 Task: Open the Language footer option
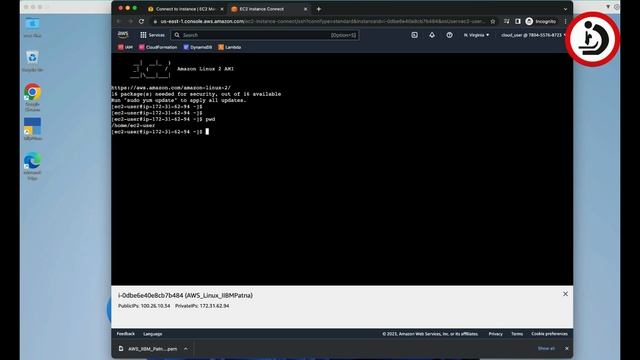click(x=153, y=334)
